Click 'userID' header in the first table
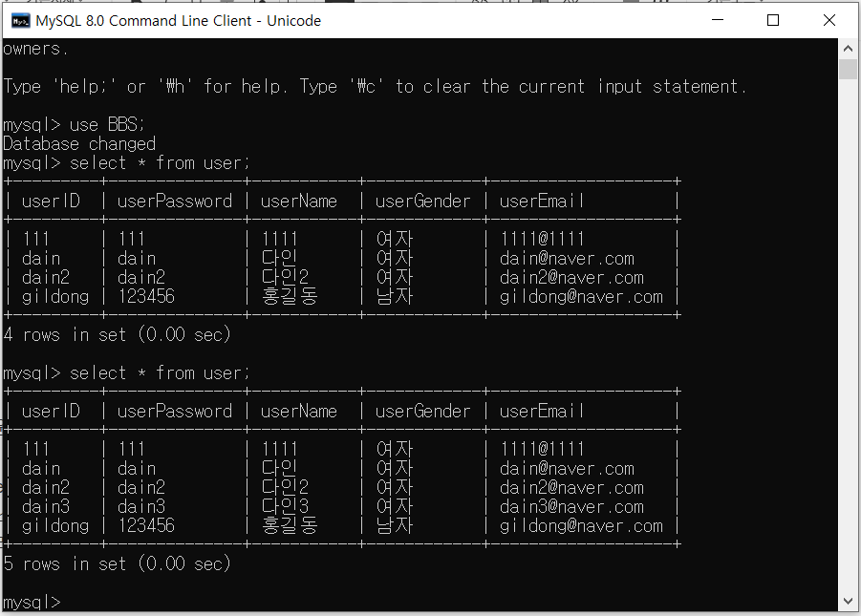Image resolution: width=861 pixels, height=616 pixels. (x=51, y=201)
